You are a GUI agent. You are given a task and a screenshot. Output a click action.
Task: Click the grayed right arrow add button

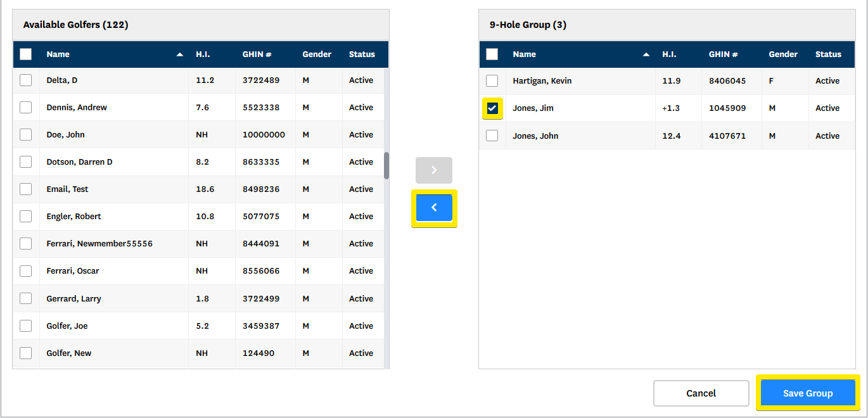click(x=434, y=170)
